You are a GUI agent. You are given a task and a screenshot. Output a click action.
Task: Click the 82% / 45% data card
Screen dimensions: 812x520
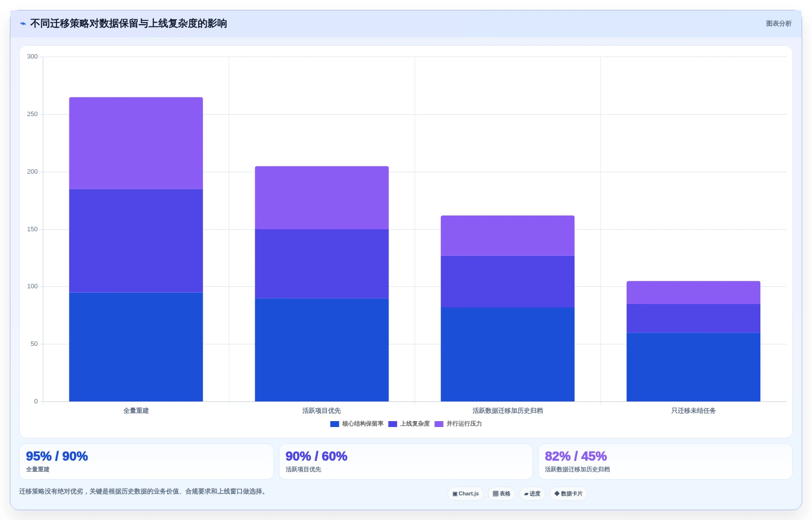click(x=665, y=461)
